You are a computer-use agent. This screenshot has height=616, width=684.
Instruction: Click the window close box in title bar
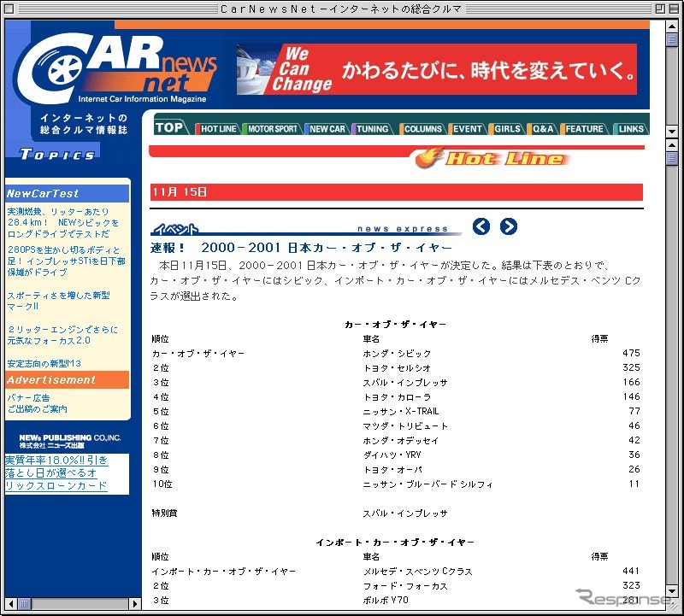9,9
